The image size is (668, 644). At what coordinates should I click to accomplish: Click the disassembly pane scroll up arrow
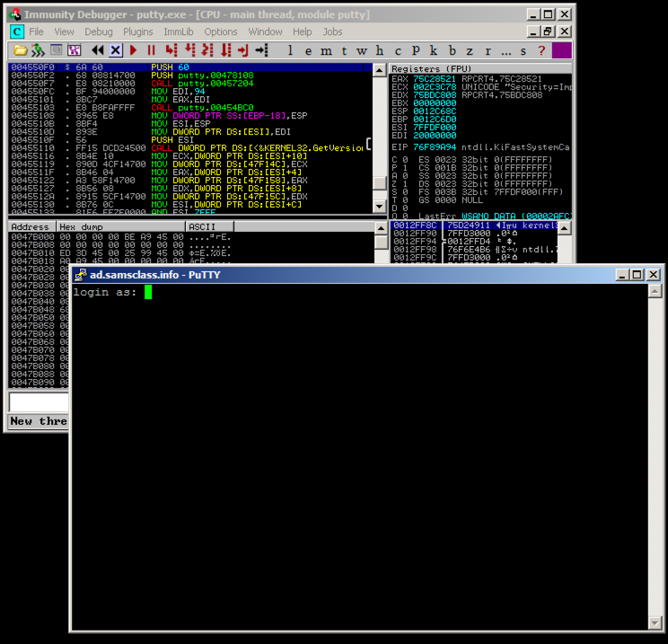(x=379, y=70)
